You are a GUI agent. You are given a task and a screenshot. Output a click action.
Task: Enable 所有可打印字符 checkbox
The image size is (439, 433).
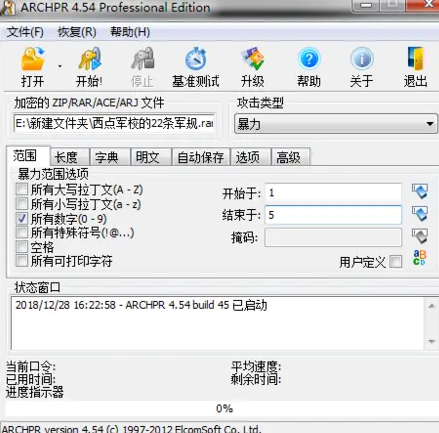(22, 261)
